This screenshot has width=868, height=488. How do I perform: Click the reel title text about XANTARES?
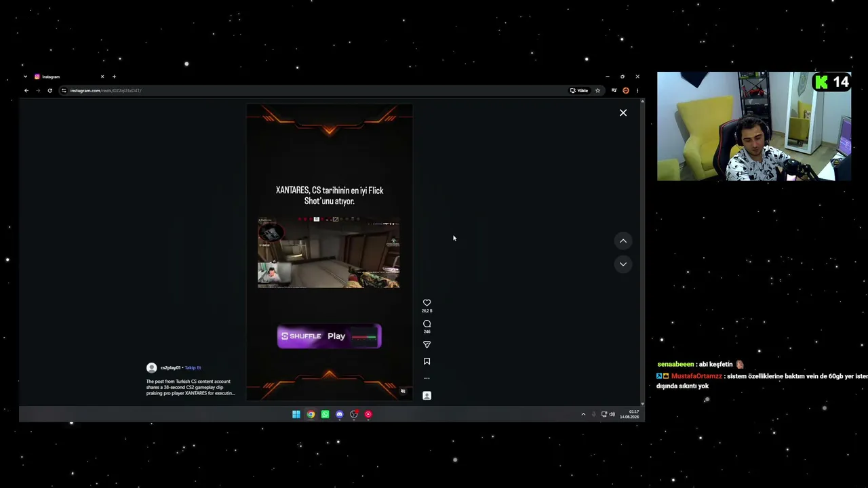[x=330, y=195]
